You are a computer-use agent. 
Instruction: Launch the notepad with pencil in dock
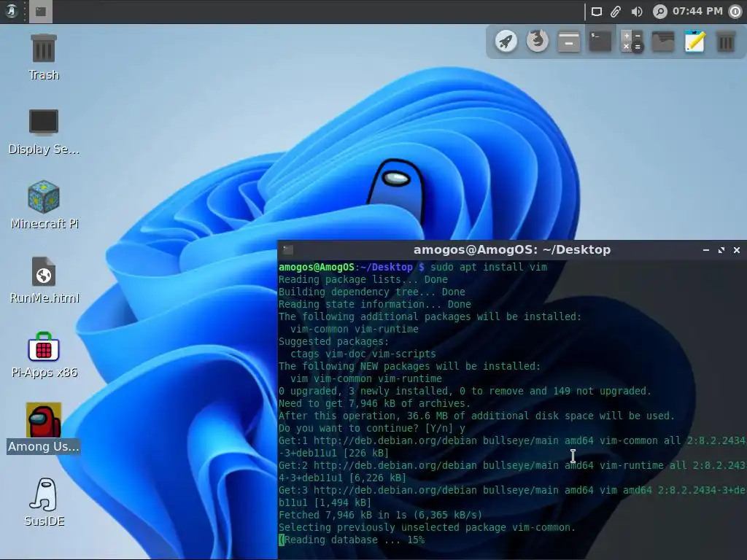(694, 42)
